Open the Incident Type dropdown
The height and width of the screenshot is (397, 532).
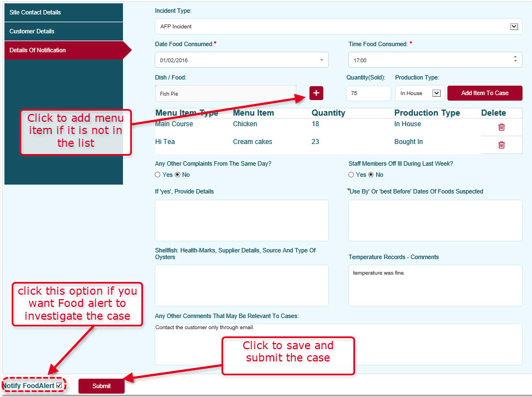[x=514, y=27]
